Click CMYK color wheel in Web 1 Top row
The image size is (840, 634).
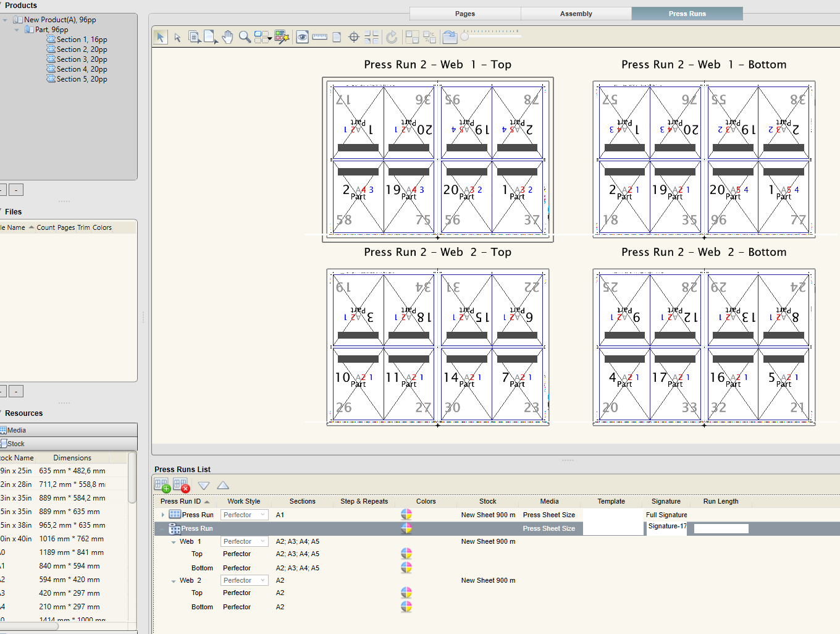pyautogui.click(x=406, y=553)
